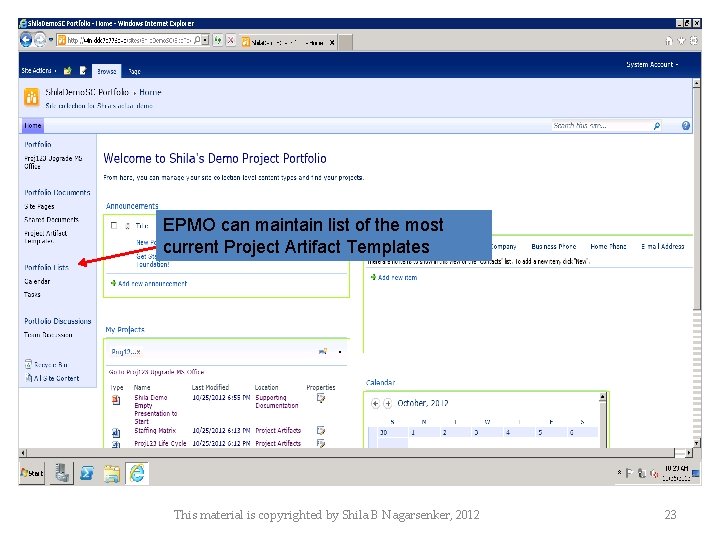Select the Browse ribbon tab

(107, 71)
